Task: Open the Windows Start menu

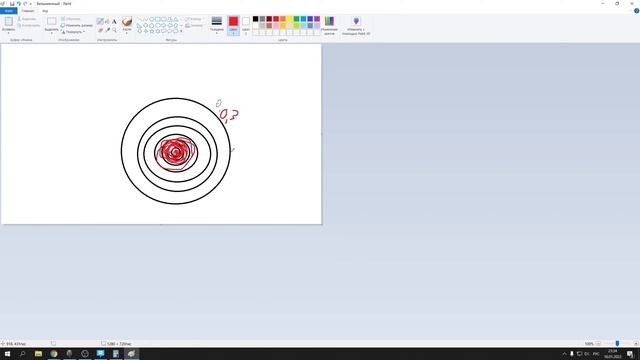Action: 7,354
